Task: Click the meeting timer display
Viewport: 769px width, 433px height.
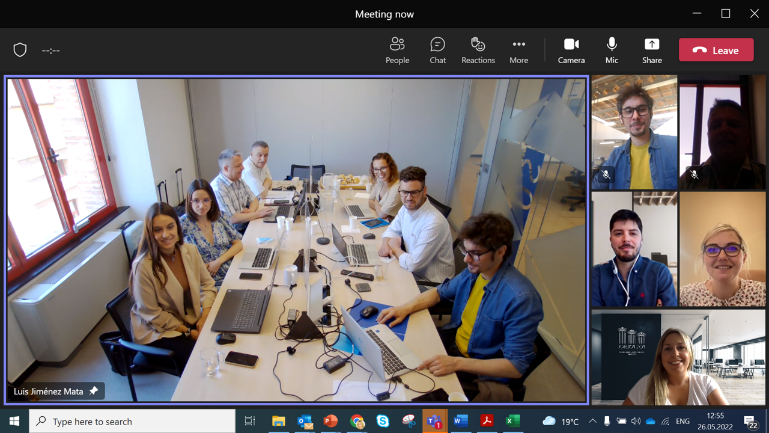Action: coord(51,51)
